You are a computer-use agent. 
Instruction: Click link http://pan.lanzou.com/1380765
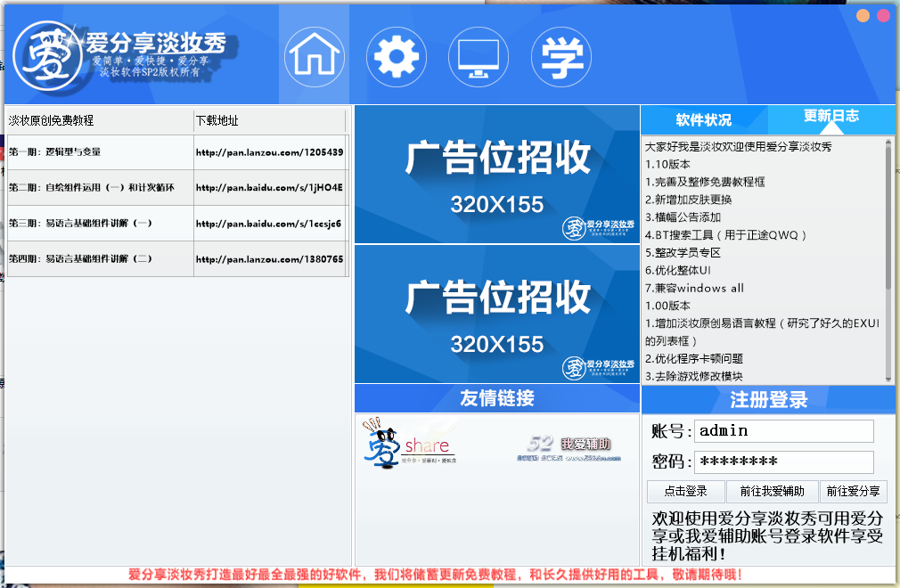tap(270, 258)
